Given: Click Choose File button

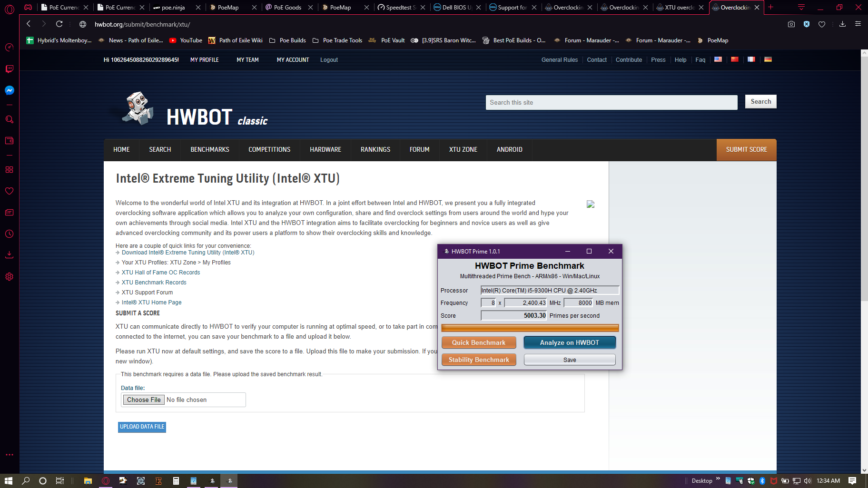Looking at the screenshot, I should [144, 400].
